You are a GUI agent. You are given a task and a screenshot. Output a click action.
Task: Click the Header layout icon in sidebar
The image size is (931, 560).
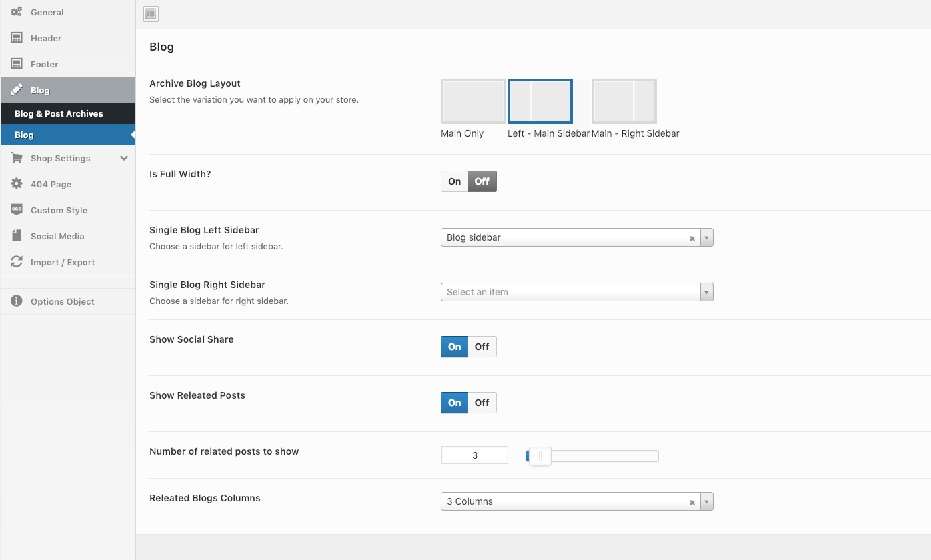tap(17, 38)
